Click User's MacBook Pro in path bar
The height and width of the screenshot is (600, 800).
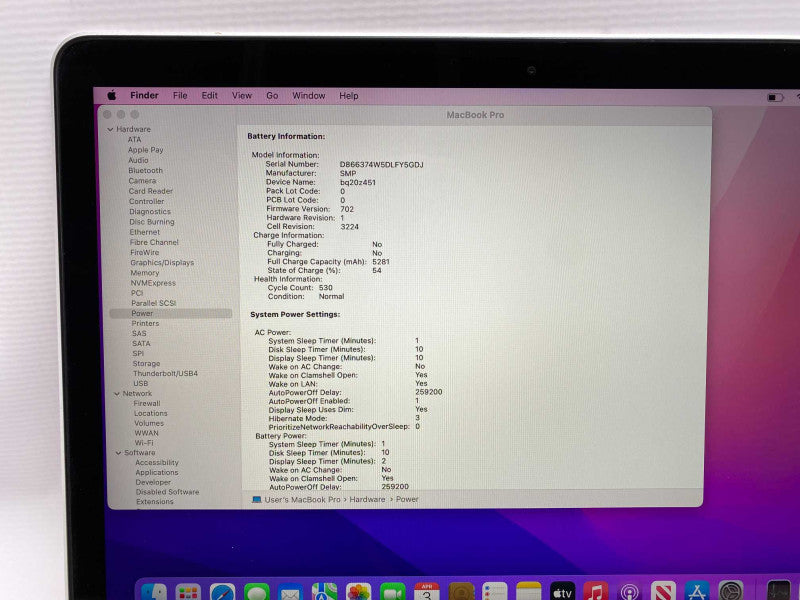302,499
